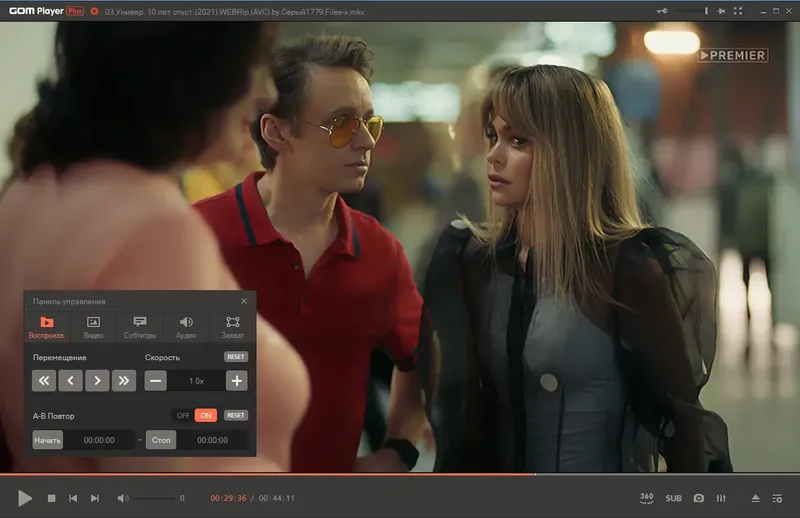Show the playlist panel
Screen dimensions: 800x518
coord(779,498)
